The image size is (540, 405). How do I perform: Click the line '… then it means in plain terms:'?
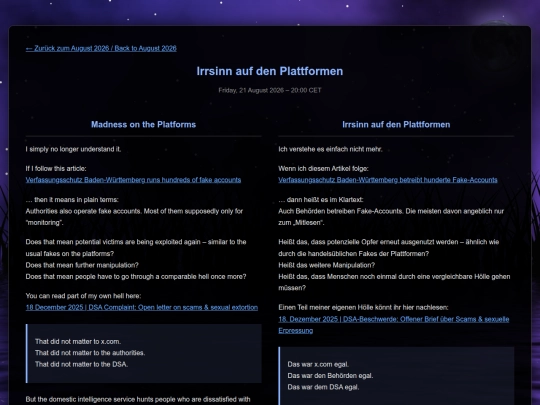click(x=72, y=200)
